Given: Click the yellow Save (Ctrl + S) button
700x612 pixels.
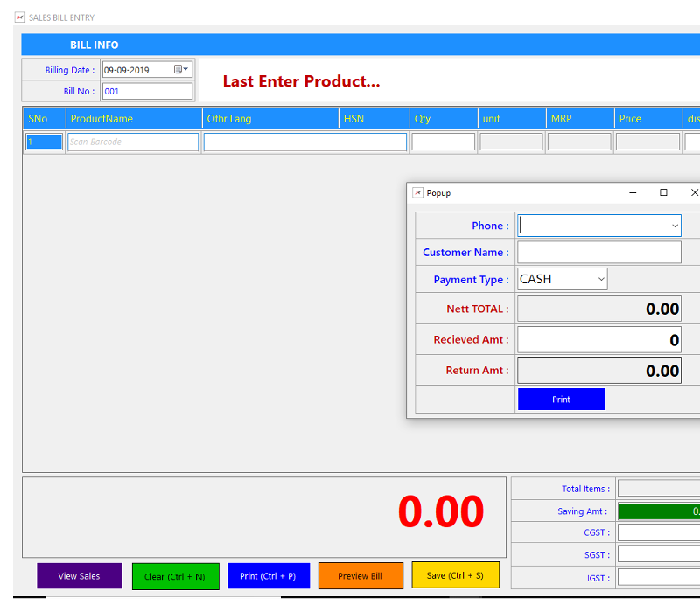Looking at the screenshot, I should [455, 575].
